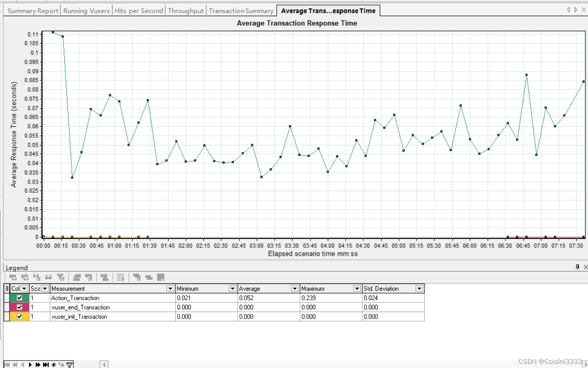Viewport: 588px width, 368px height.
Task: Click the 0.052 average value cell
Action: (x=268, y=298)
